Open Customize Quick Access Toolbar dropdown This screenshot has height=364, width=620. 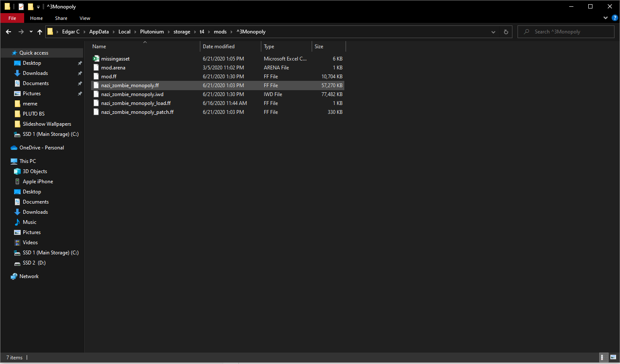click(38, 7)
